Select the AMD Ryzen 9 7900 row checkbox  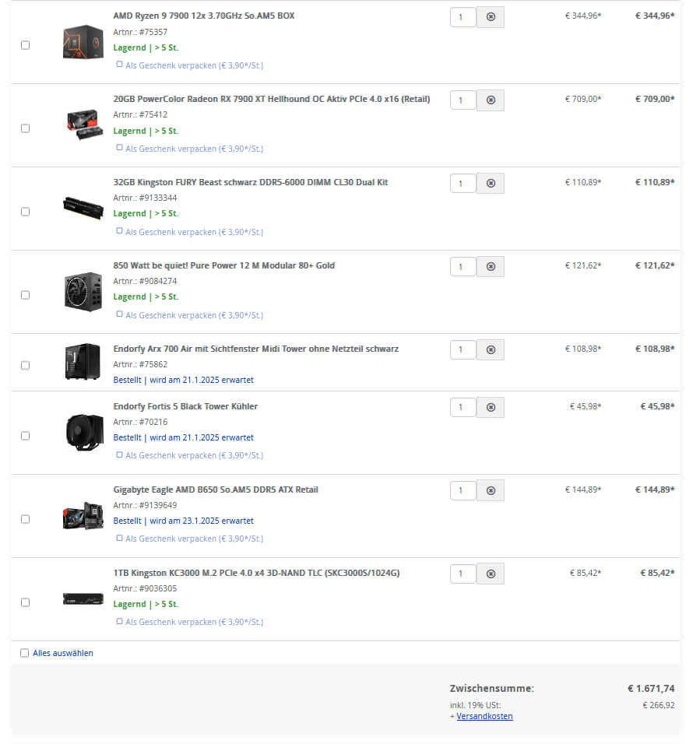point(25,45)
